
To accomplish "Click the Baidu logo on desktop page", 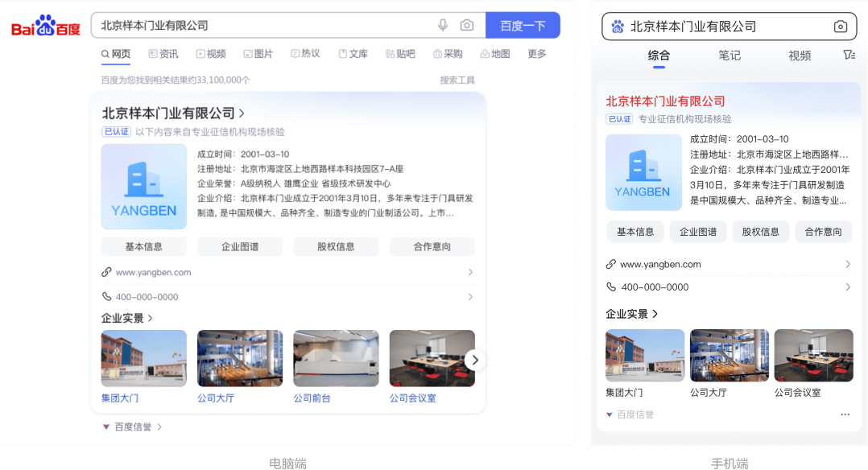I will (46, 26).
